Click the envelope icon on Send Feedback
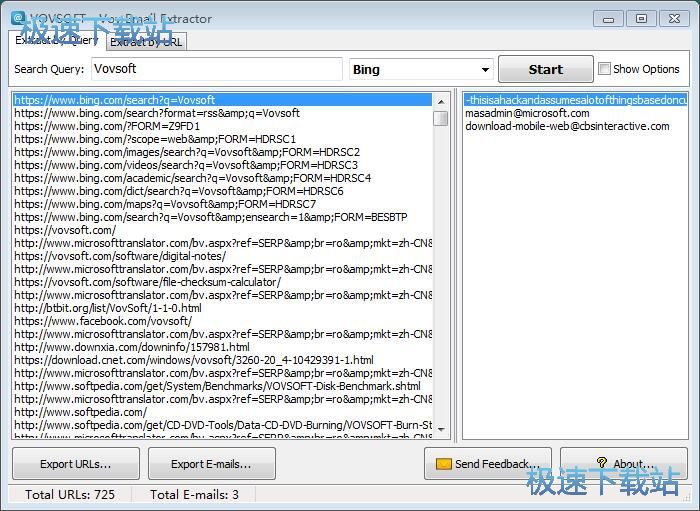The height and width of the screenshot is (511, 700). [443, 464]
